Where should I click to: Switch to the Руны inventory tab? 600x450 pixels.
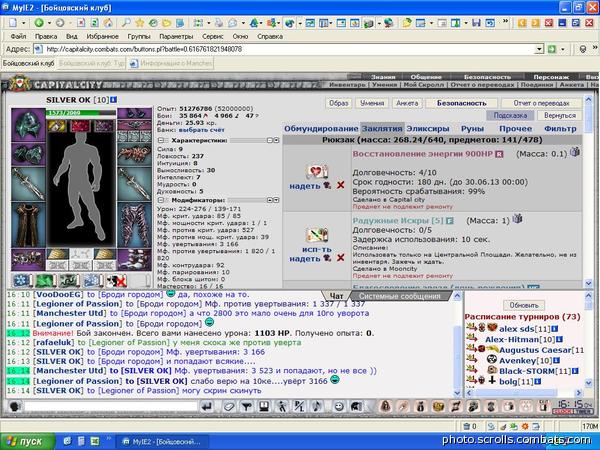pyautogui.click(x=473, y=129)
